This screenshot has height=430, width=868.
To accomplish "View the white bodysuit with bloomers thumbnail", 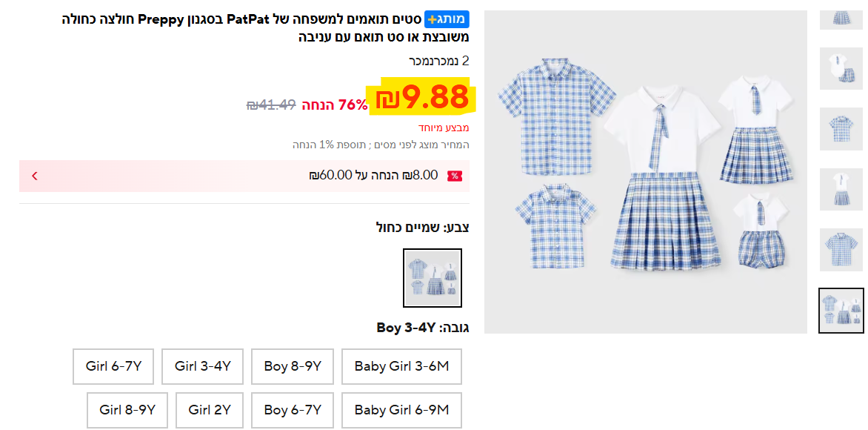I will pos(841,68).
